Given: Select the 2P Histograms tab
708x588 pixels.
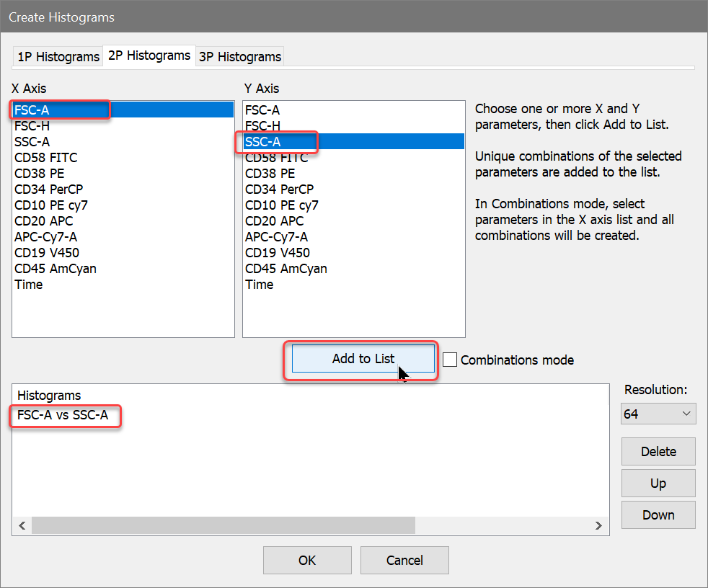Looking at the screenshot, I should [149, 55].
